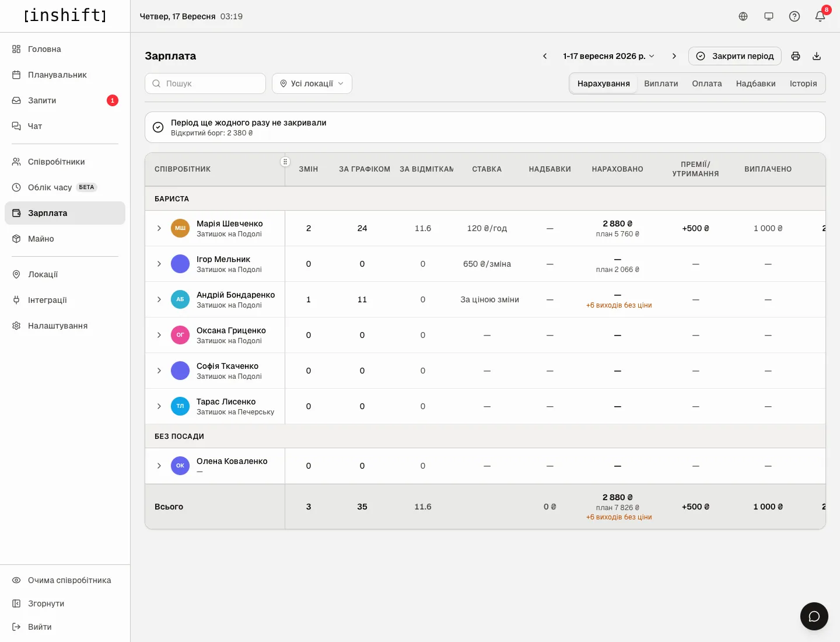Switch to Виплати tab
The image size is (840, 642).
coord(661,83)
